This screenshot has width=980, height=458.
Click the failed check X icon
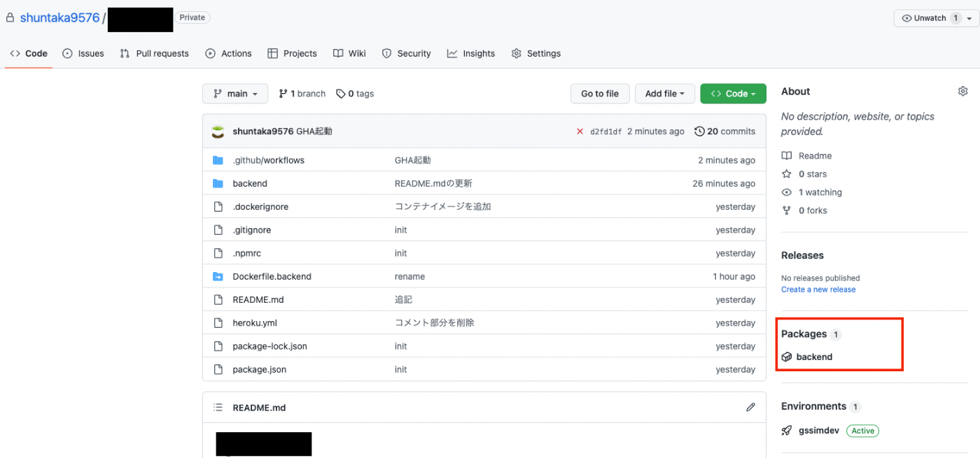[x=580, y=131]
